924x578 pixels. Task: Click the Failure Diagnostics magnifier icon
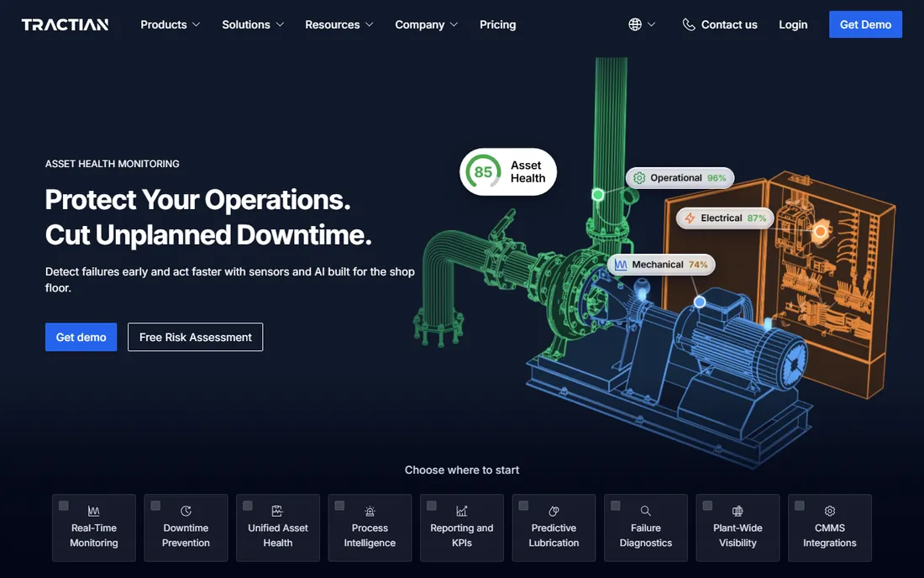[x=645, y=511]
